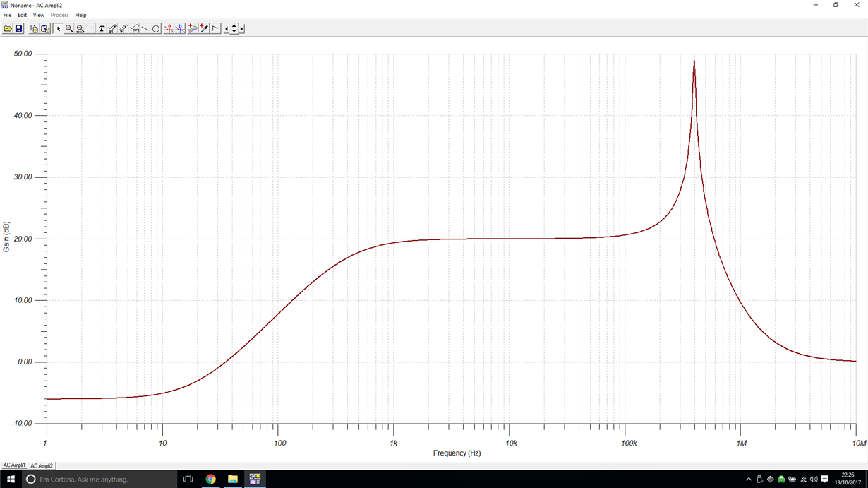Click the Cortana search box
This screenshot has height=488, width=868.
click(x=99, y=479)
